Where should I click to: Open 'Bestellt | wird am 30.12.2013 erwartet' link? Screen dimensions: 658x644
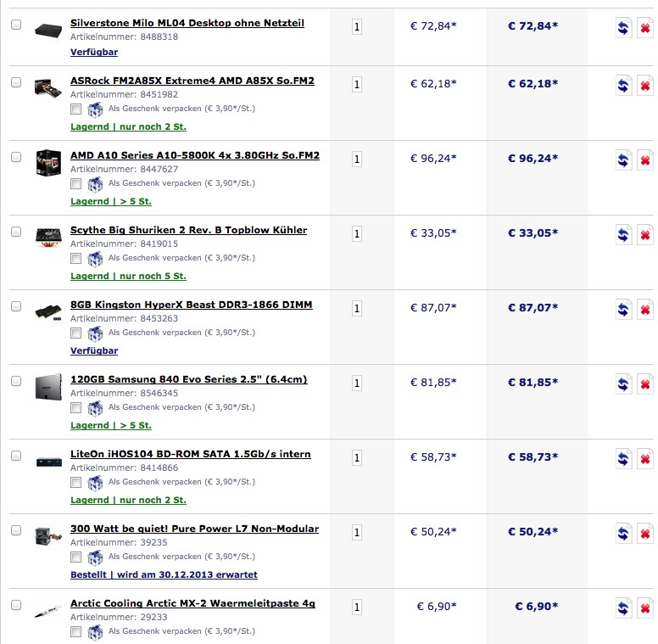pos(164,574)
